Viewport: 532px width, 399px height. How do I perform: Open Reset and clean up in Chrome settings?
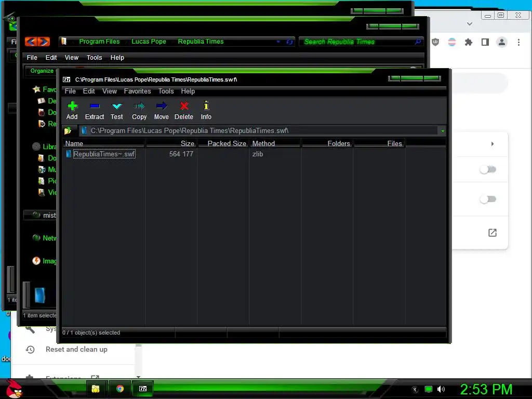click(x=76, y=349)
